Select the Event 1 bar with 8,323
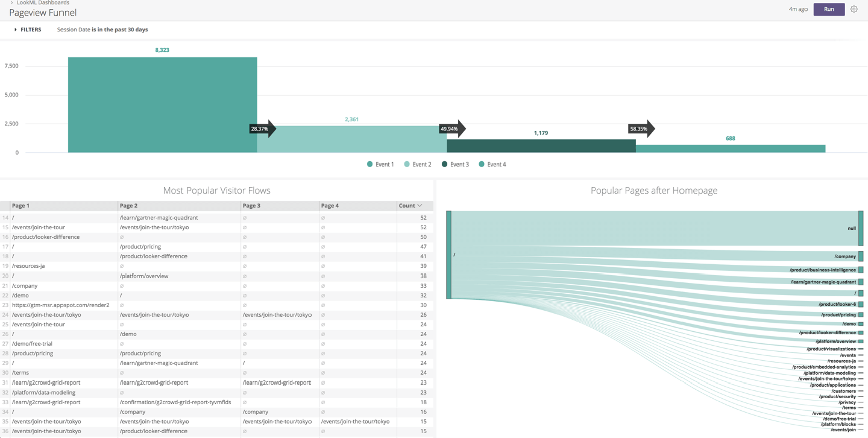868x438 pixels. click(162, 105)
